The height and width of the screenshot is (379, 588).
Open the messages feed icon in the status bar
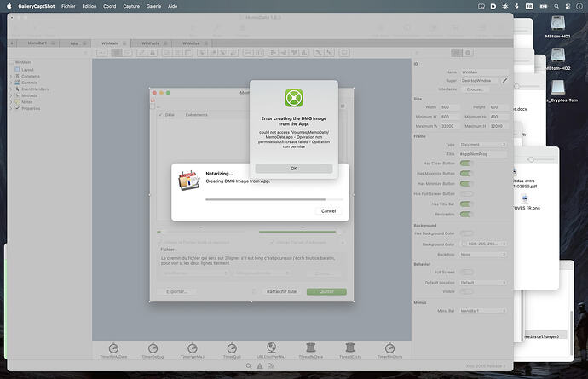coord(271,366)
